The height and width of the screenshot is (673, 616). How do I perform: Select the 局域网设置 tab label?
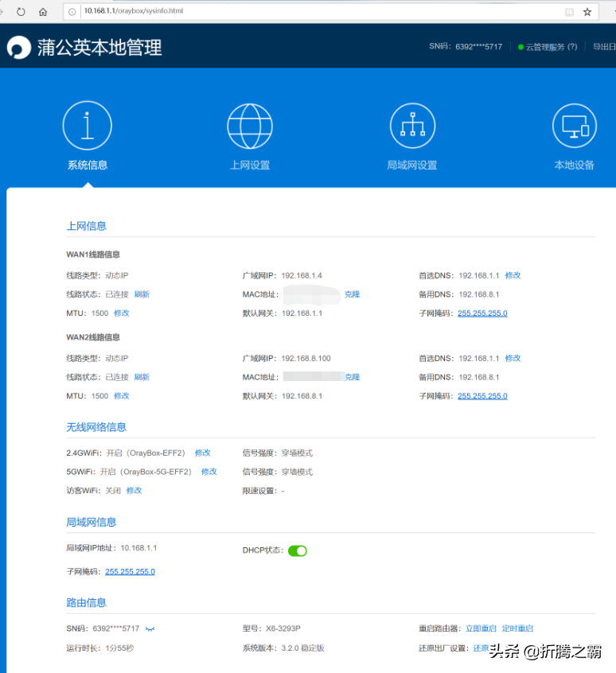pos(412,165)
